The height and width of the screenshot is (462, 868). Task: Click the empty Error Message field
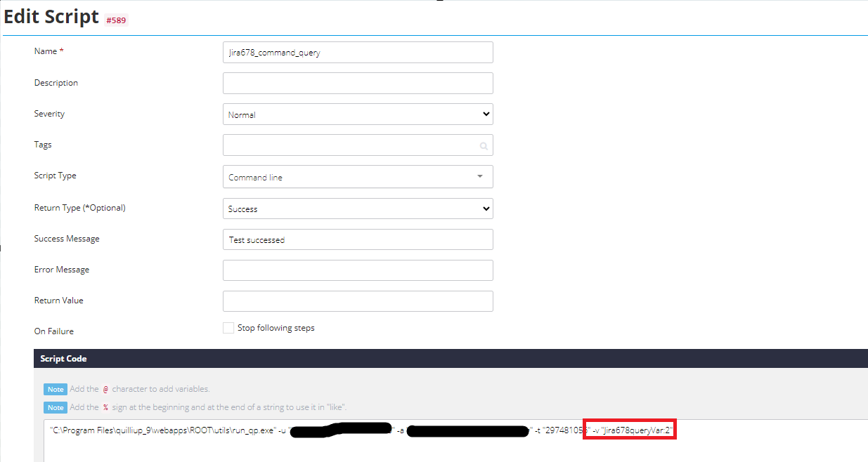[x=358, y=270]
